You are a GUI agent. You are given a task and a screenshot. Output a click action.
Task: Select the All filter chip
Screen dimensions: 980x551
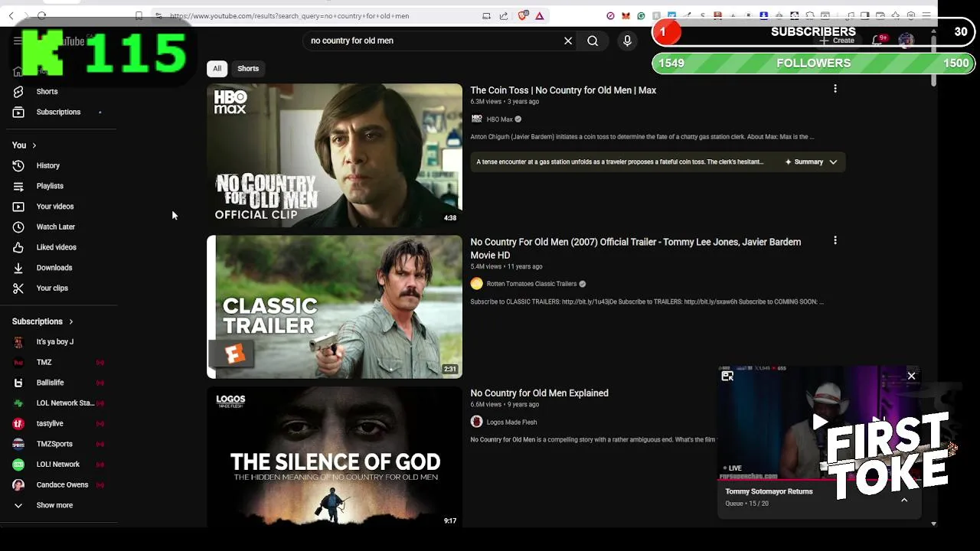217,68
